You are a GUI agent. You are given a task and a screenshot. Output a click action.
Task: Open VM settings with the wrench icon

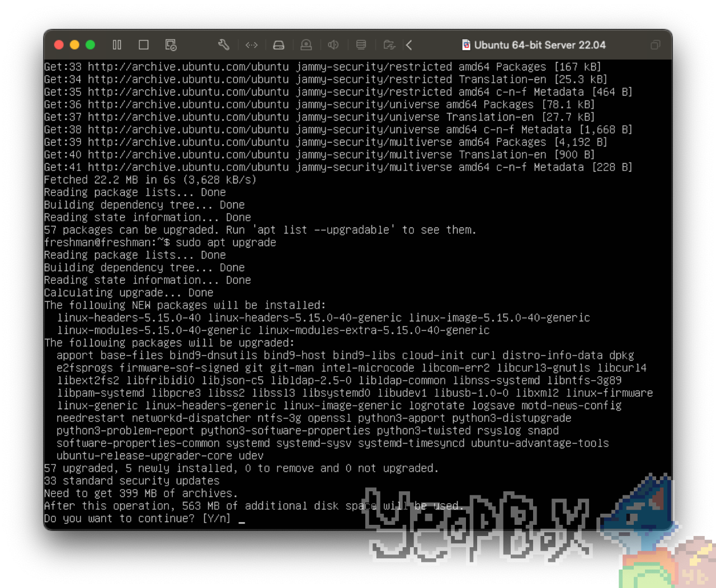pyautogui.click(x=223, y=45)
